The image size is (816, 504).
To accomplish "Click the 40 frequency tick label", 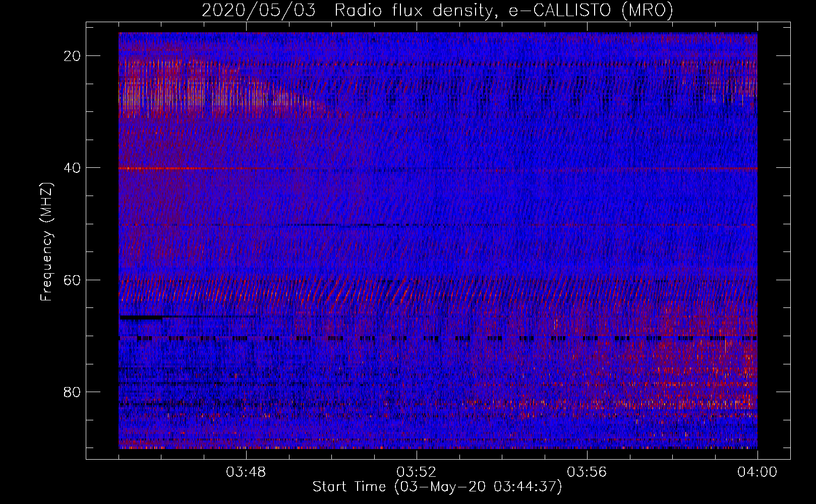I will tap(72, 168).
